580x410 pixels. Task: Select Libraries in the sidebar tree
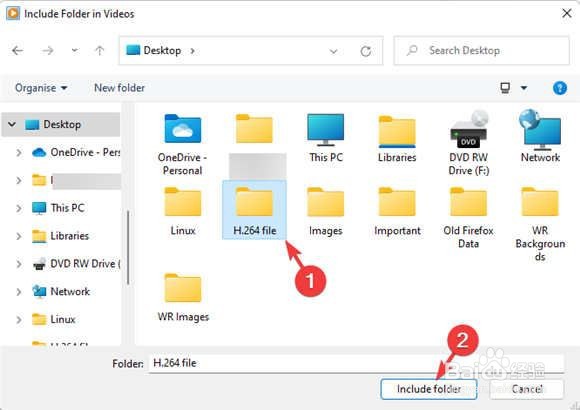click(61, 236)
